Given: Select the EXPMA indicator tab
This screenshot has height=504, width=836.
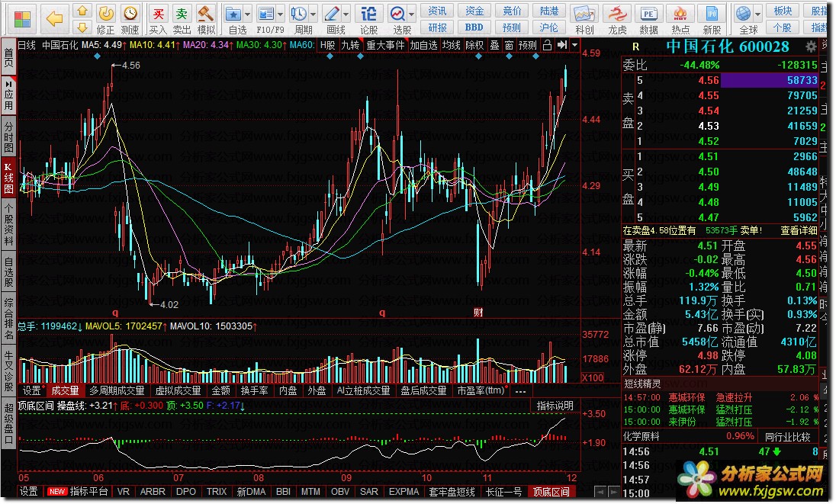Looking at the screenshot, I should click(x=404, y=492).
